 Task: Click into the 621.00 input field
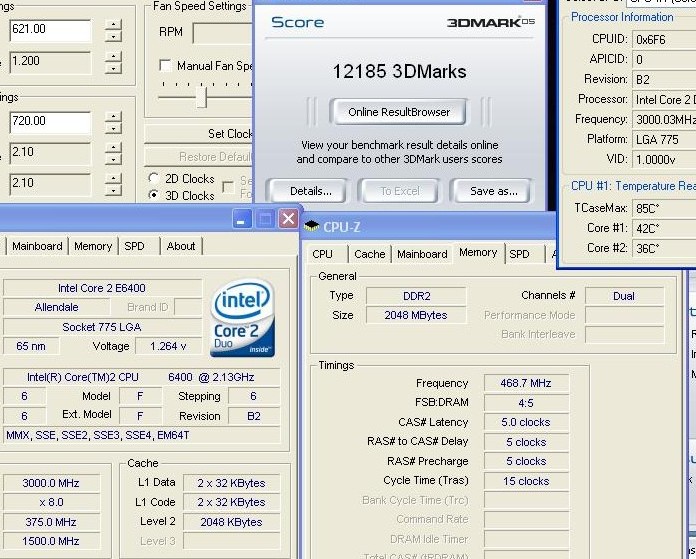point(50,30)
